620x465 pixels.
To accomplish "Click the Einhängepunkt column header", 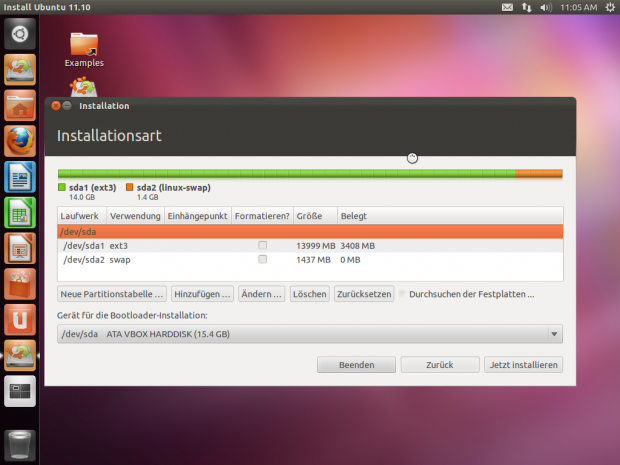I will [x=198, y=216].
